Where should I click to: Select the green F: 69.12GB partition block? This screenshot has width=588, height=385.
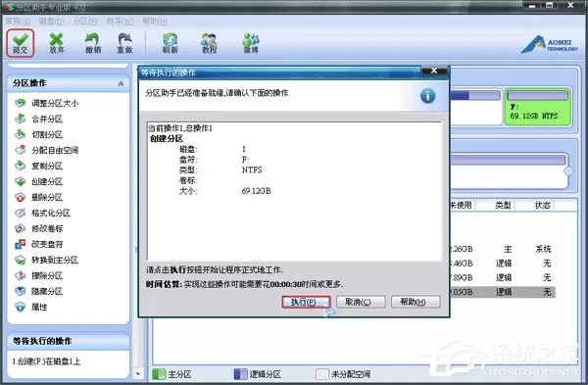[538, 107]
